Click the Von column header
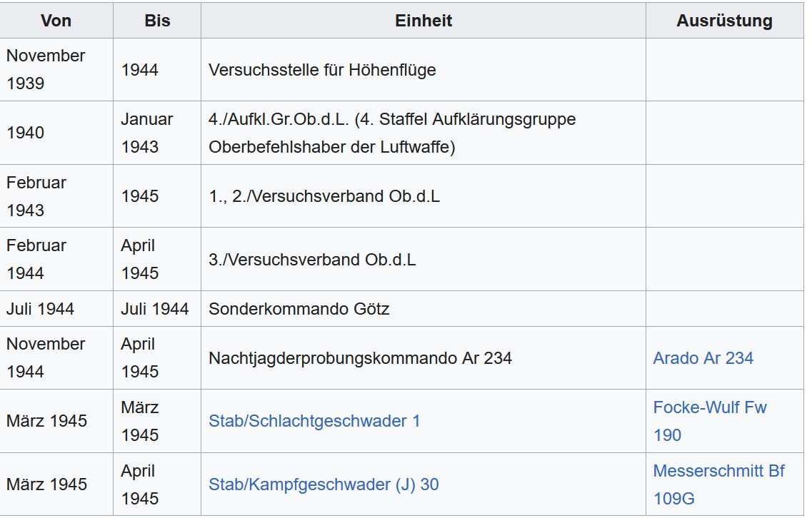This screenshot has height=518, width=812. (x=56, y=21)
